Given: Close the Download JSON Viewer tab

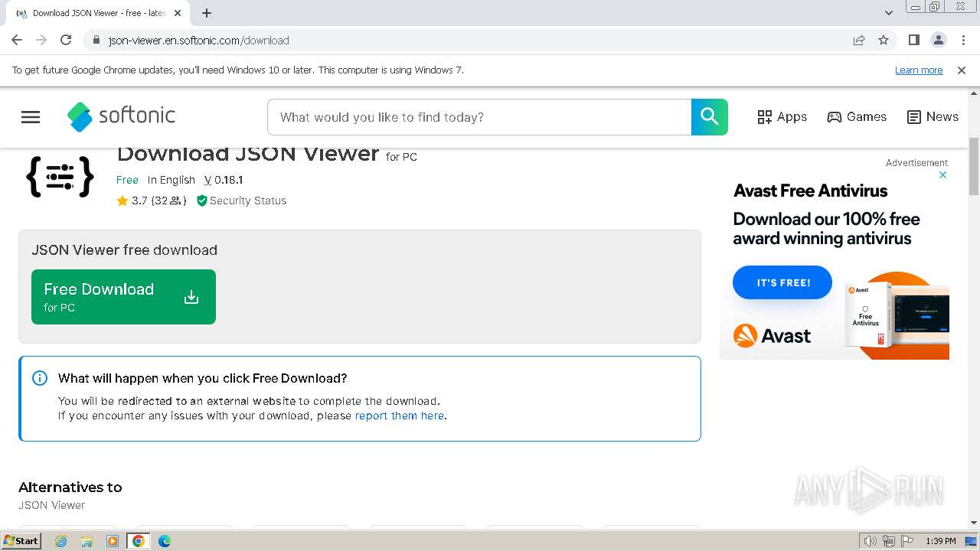Looking at the screenshot, I should coord(178,13).
